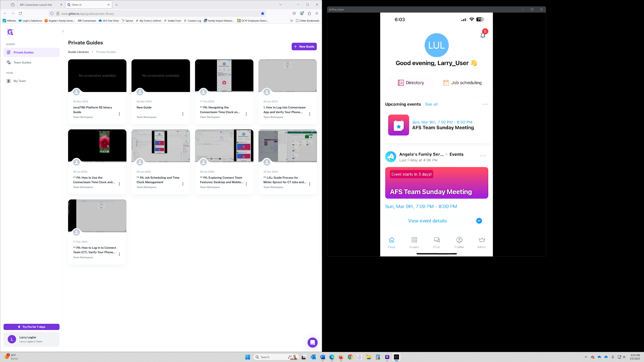The width and height of the screenshot is (644, 362).
Task: Open options for LAL: Guide Process for Mimic Sprout guide
Action: [x=309, y=184]
